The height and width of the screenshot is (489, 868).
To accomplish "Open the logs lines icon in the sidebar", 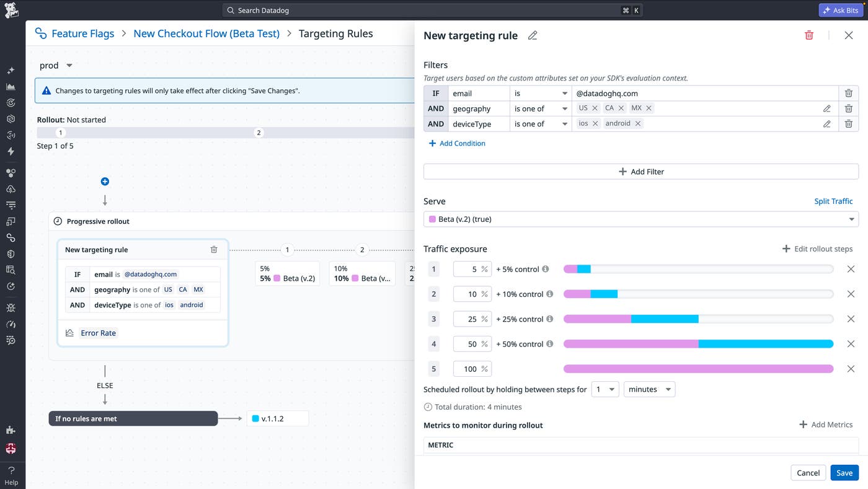I will 11,205.
